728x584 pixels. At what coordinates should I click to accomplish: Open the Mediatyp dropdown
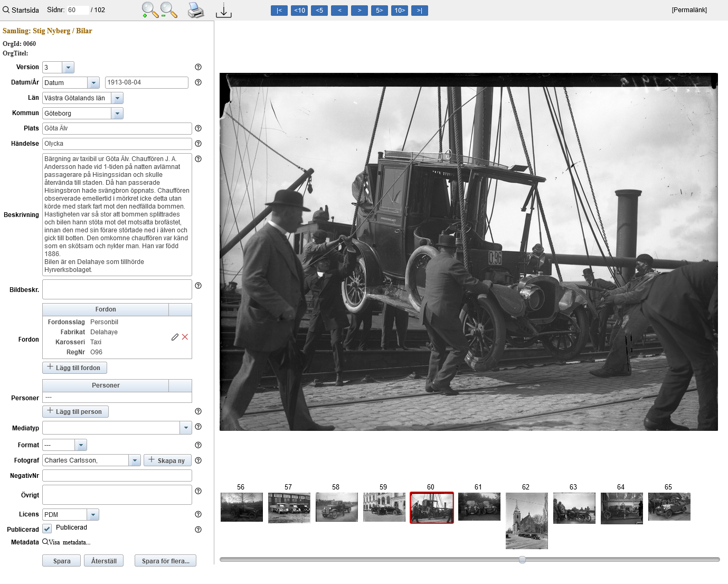(186, 428)
